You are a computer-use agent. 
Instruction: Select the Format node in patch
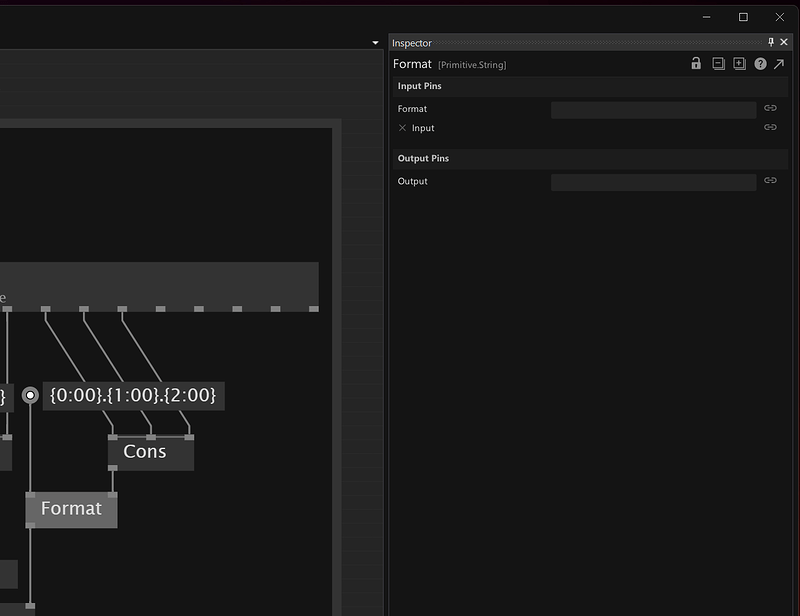pyautogui.click(x=71, y=509)
